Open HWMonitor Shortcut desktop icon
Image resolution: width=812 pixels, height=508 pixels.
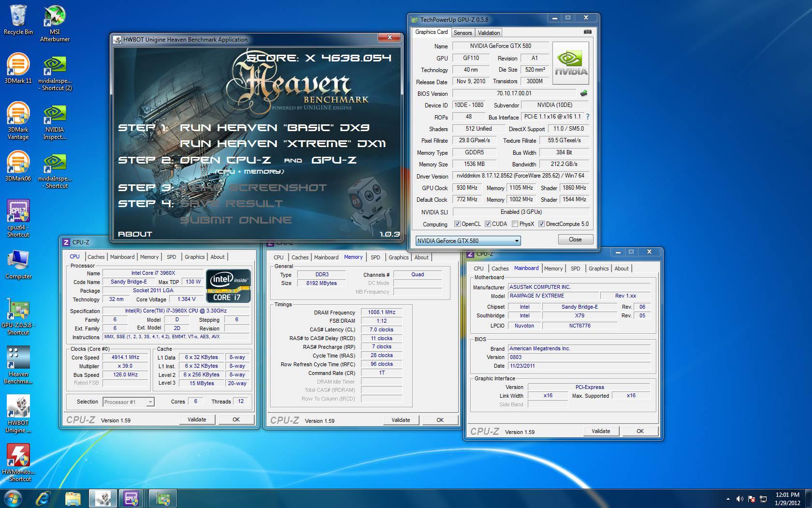(18, 463)
